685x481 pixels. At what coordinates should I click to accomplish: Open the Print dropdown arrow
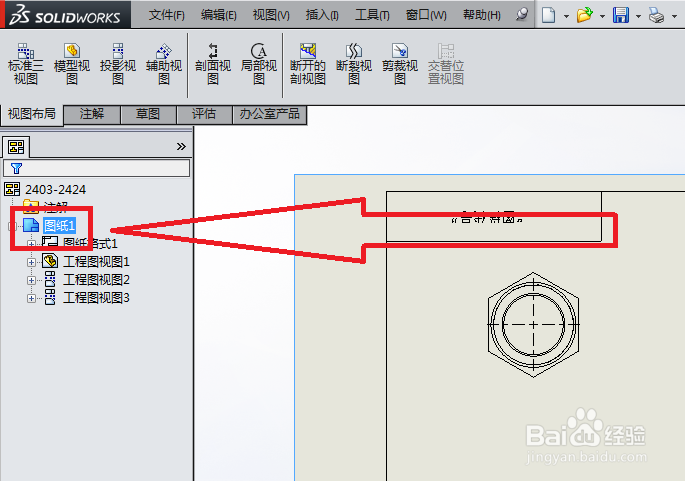click(675, 17)
